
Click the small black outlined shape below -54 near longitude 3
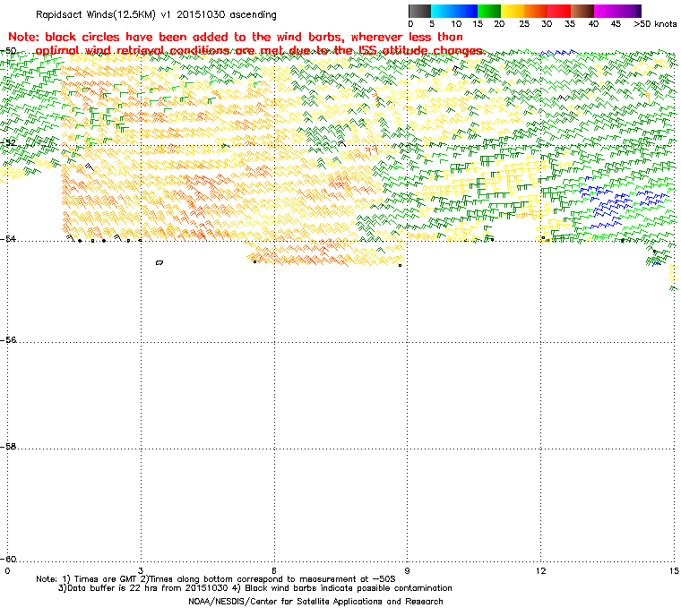[159, 262]
